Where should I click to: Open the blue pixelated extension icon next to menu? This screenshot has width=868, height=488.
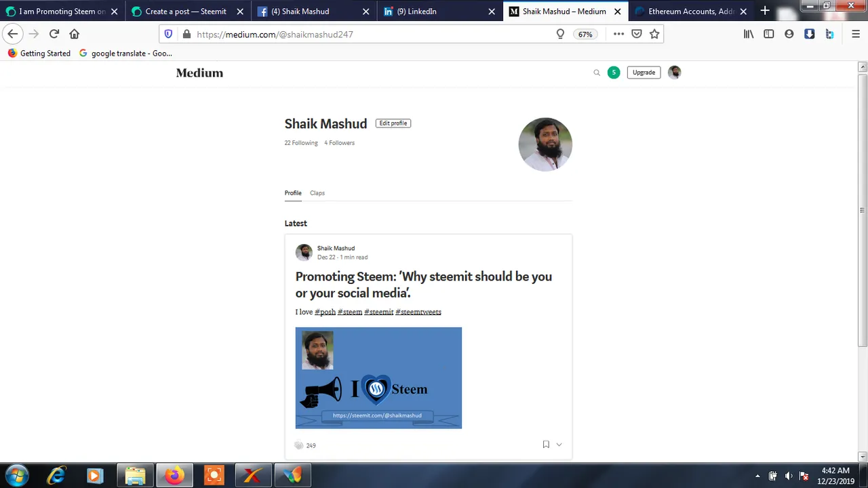pyautogui.click(x=829, y=34)
